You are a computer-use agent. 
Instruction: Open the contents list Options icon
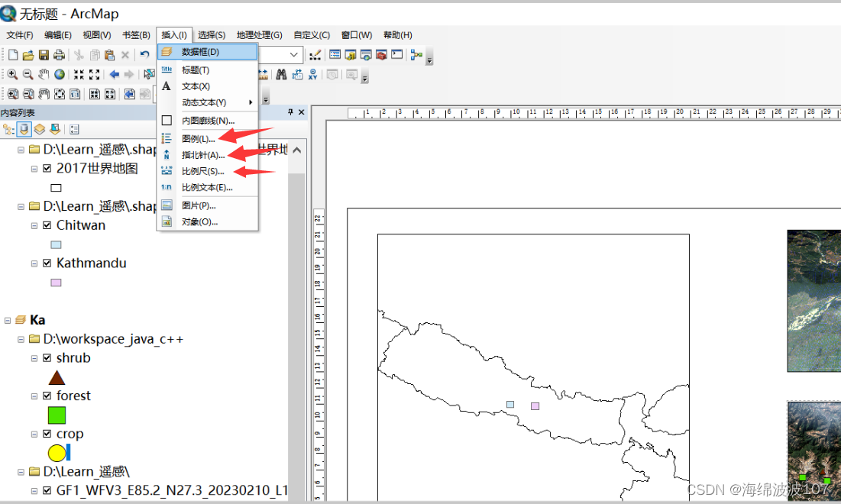(74, 129)
